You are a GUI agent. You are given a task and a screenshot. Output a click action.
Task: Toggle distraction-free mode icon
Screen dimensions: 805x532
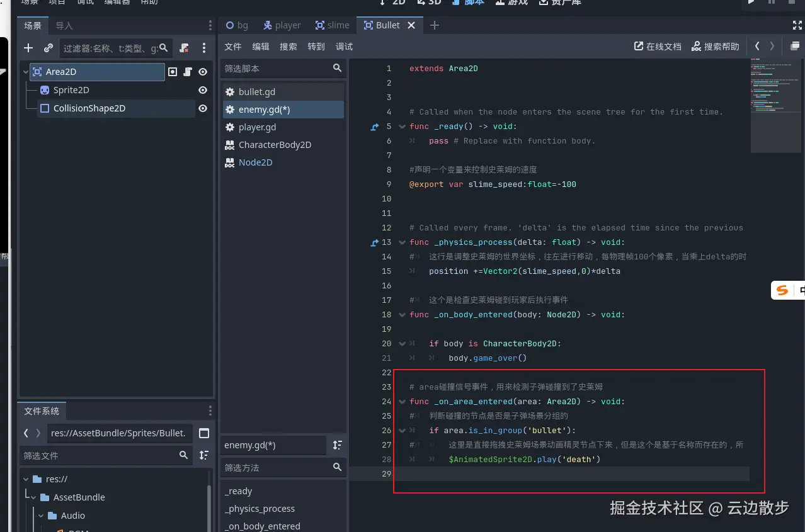[797, 25]
